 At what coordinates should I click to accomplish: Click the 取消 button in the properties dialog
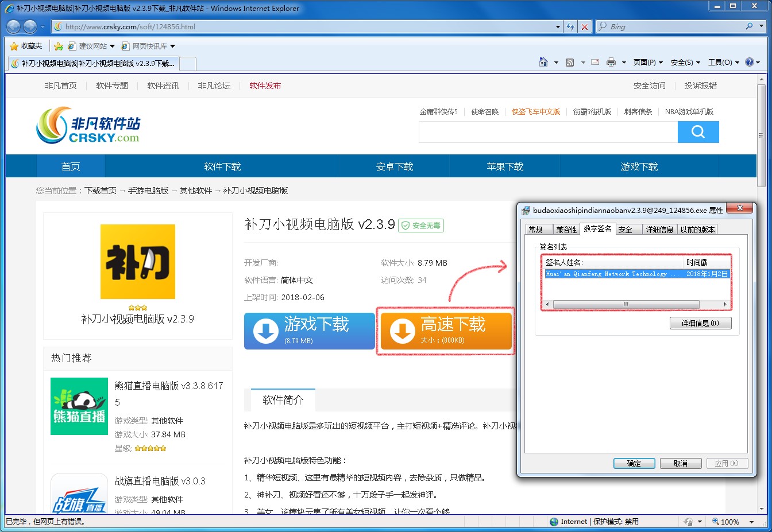[681, 463]
